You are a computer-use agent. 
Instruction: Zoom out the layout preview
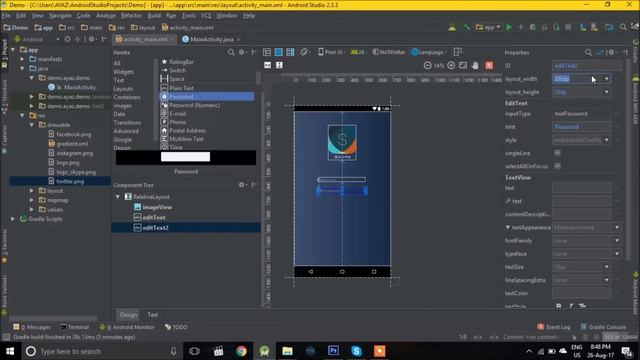[x=427, y=65]
